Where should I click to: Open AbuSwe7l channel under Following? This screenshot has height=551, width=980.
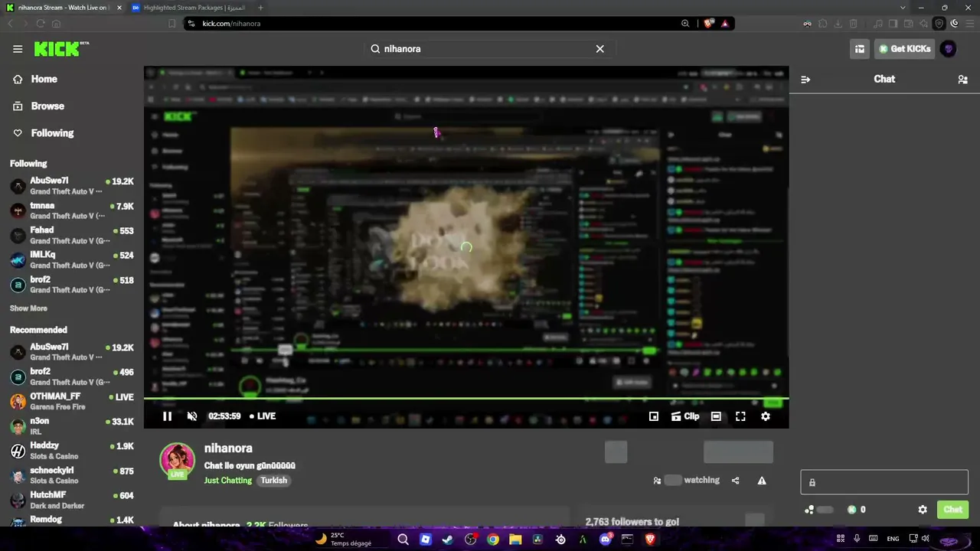72,186
